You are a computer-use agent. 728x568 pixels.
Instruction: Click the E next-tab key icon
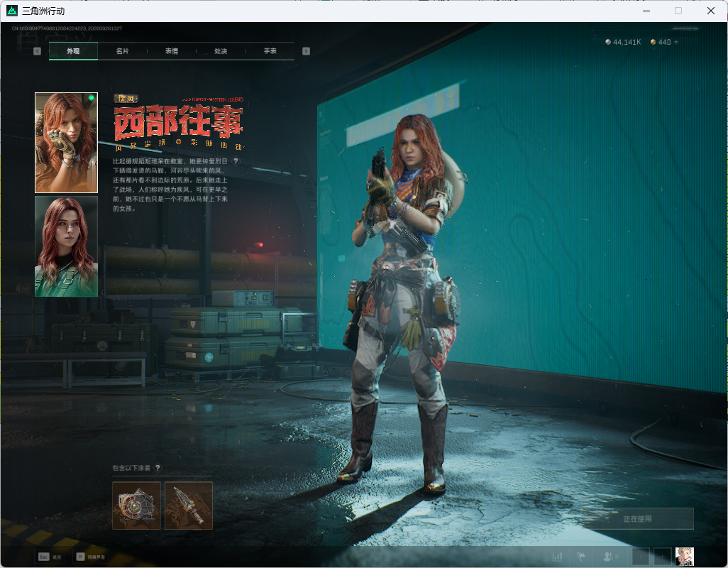(306, 51)
